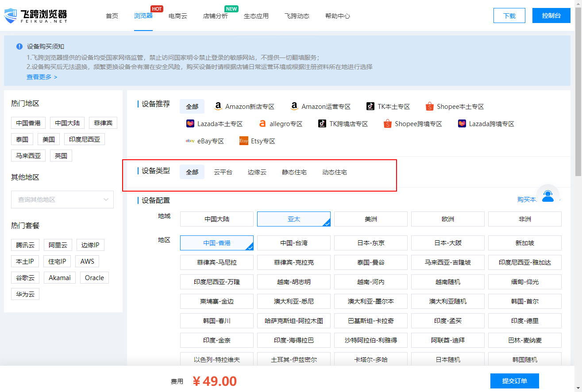This screenshot has width=582, height=392.
Task: Choose 亚太 region option
Action: click(294, 219)
